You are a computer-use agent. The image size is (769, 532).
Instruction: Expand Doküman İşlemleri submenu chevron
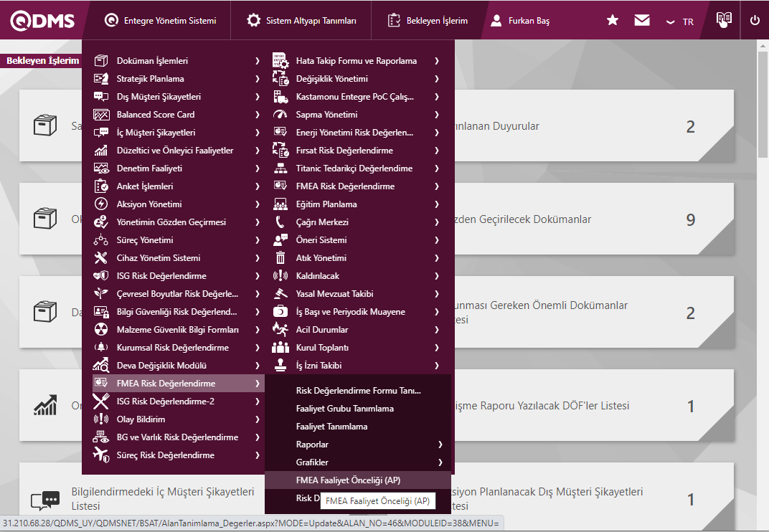click(x=257, y=61)
